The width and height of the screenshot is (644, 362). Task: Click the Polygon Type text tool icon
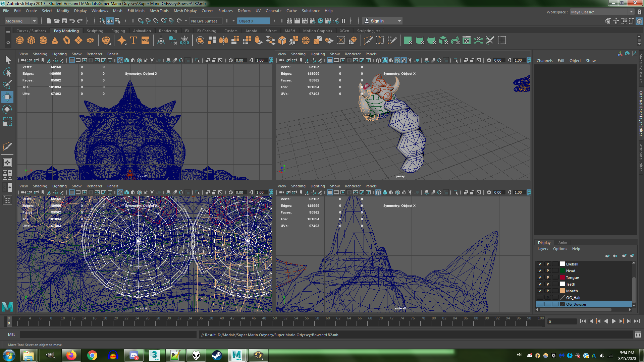(133, 41)
